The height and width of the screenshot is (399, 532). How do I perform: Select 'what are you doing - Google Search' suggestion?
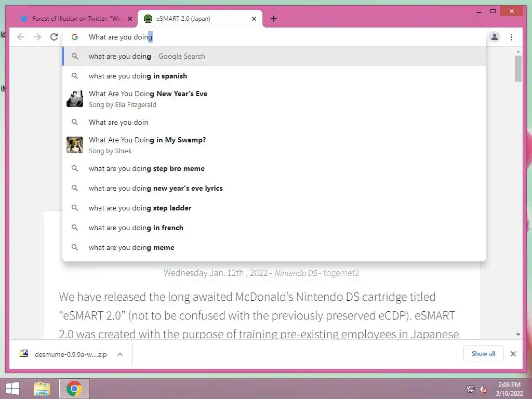point(274,56)
